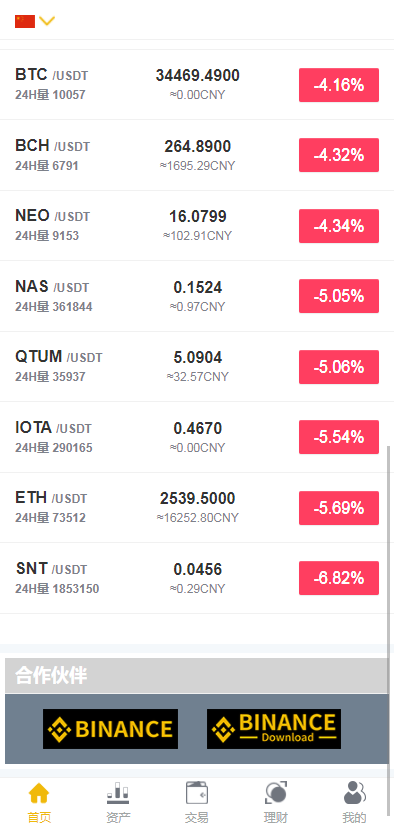Viewport: 394px width, 828px height.
Task: Open the BCH/USDT market row
Action: pos(197,155)
